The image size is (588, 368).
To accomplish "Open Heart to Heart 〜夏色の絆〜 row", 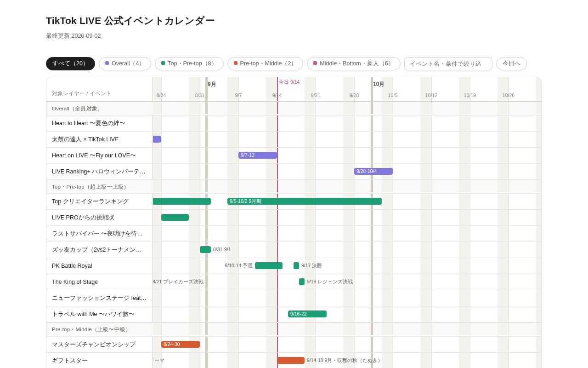I will tap(100, 123).
